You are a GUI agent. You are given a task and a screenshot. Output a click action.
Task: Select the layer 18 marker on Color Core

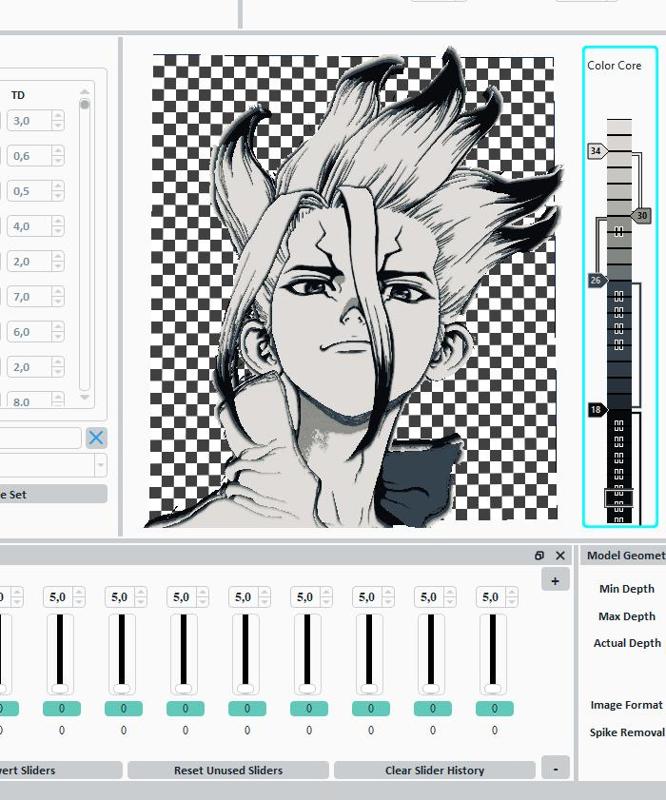(x=597, y=410)
